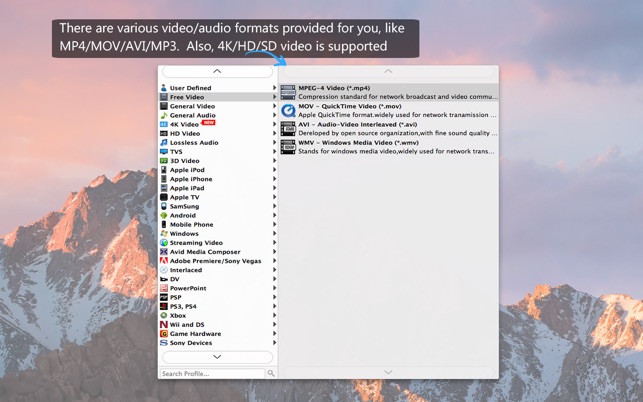Click the Windows flag icon

[x=164, y=233]
